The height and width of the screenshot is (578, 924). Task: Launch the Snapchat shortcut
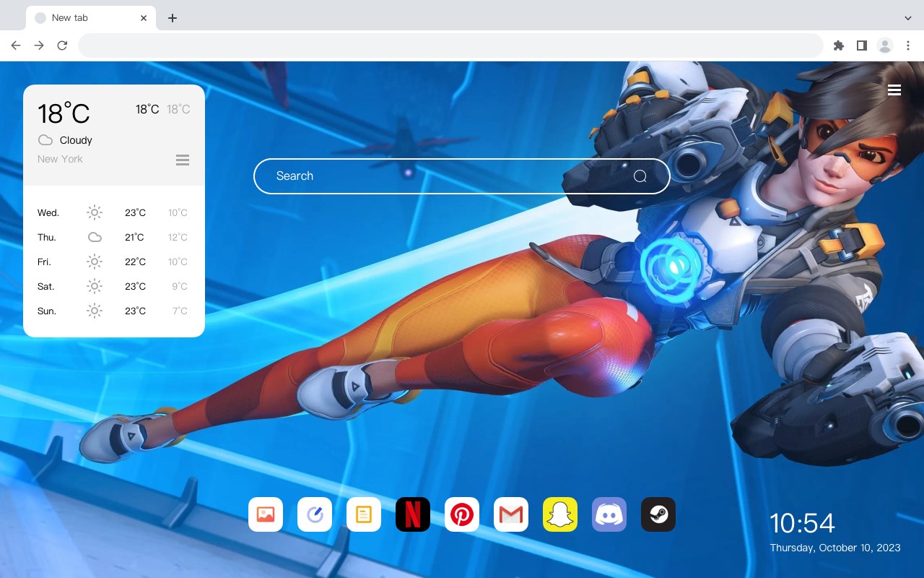pyautogui.click(x=560, y=514)
